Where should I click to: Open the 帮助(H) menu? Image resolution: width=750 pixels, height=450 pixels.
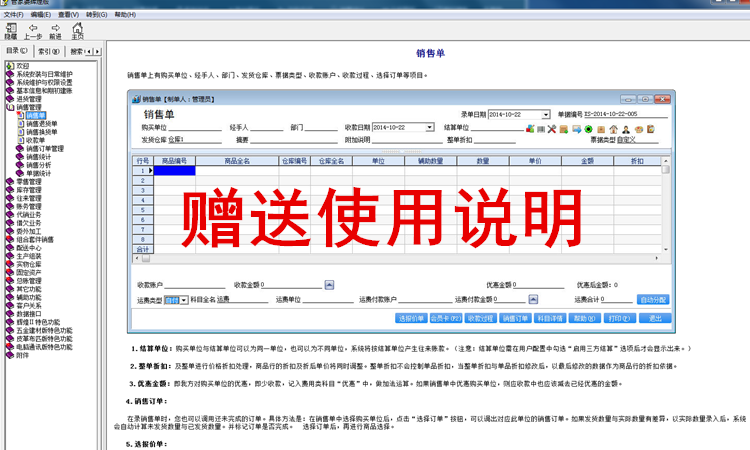click(x=125, y=16)
